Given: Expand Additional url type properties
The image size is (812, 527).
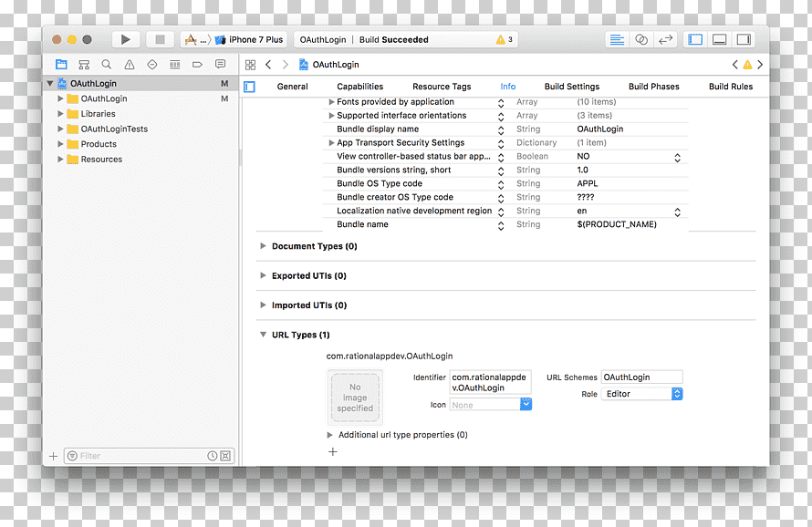Looking at the screenshot, I should [x=329, y=435].
